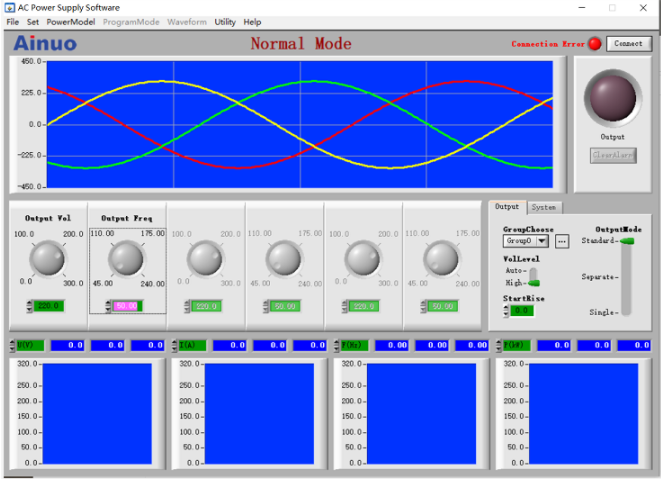661x480 pixels.
Task: Click the StartRise stepper arrows
Action: tap(506, 311)
